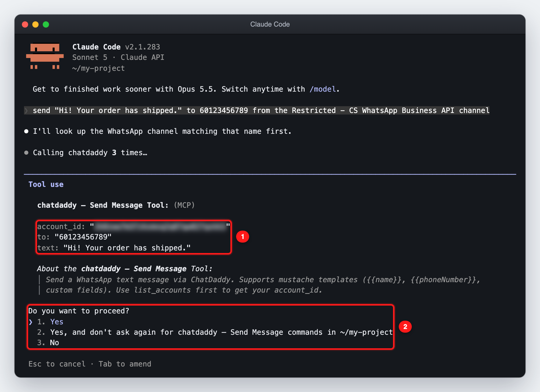
Task: Click the prompt chevron before the send command
Action: [x=26, y=111]
